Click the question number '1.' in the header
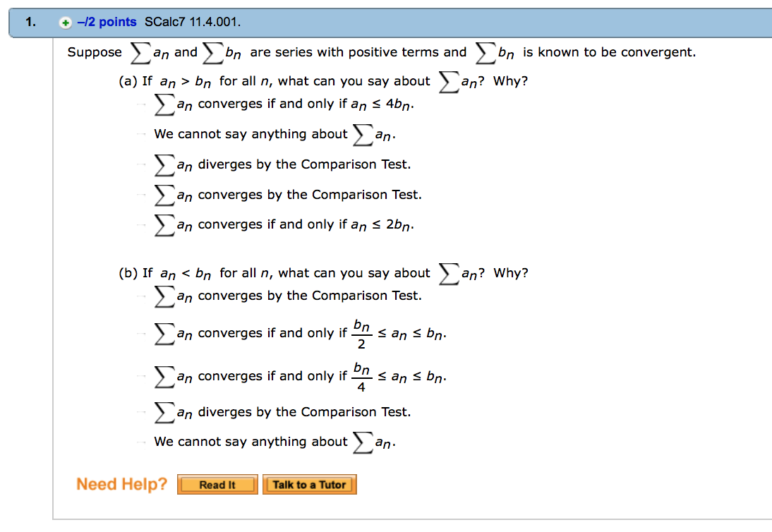Screen dimensions: 772x532 (27, 22)
